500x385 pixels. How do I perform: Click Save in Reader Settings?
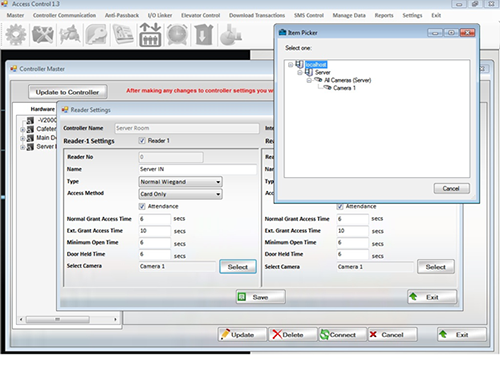261,297
